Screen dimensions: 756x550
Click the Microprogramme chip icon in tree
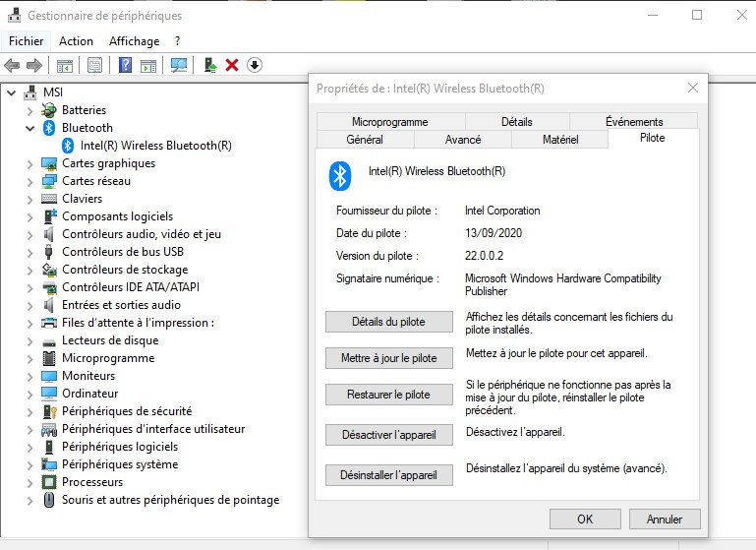point(49,358)
